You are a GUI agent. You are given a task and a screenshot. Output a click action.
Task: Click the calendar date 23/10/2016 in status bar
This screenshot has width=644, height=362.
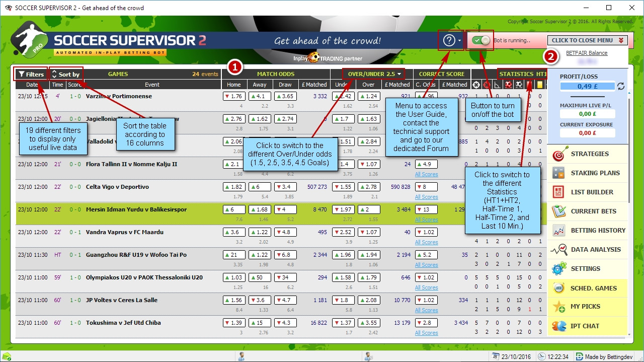[512, 357]
